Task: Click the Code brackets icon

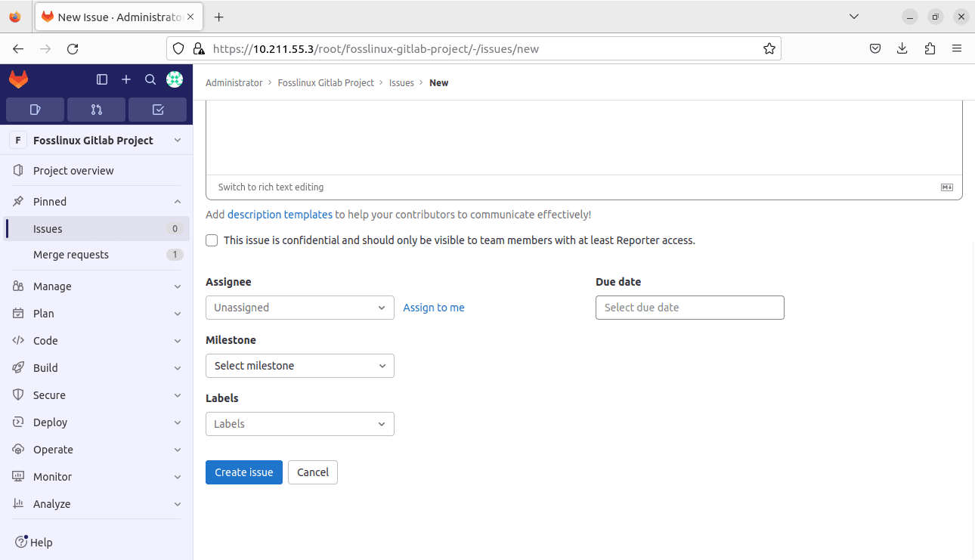Action: (x=18, y=341)
